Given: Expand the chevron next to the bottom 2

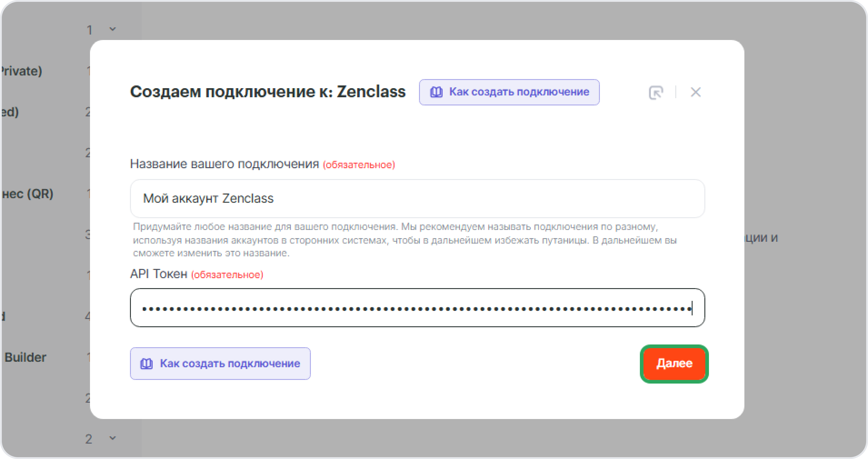Looking at the screenshot, I should click(112, 438).
